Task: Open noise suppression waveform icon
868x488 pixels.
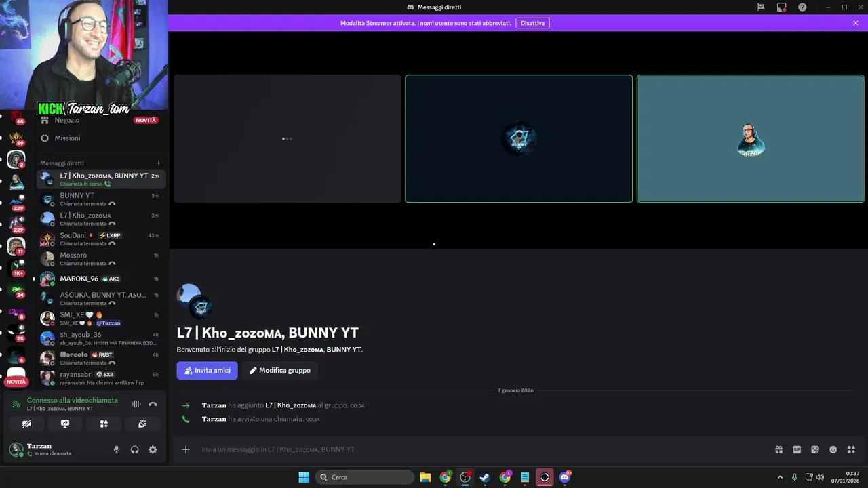Action: click(x=136, y=404)
